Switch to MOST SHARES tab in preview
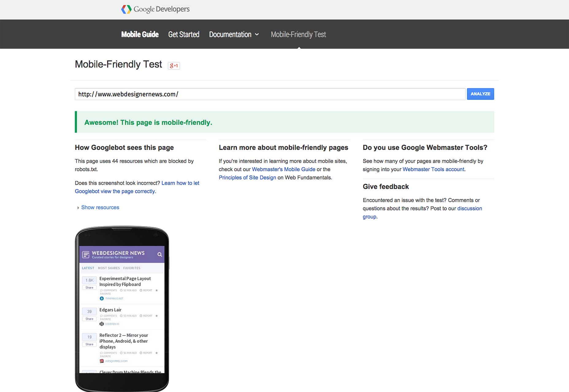Image resolution: width=569 pixels, height=392 pixels. pyautogui.click(x=109, y=268)
